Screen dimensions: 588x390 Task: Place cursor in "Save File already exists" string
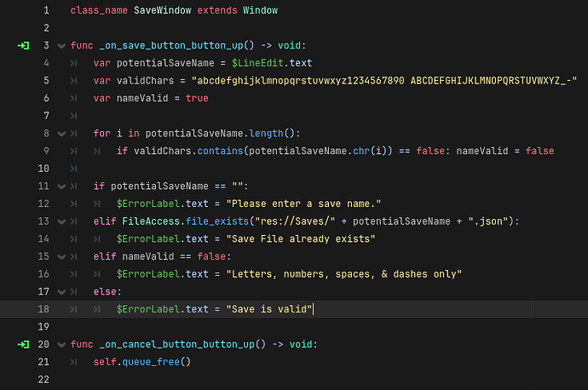[300, 239]
